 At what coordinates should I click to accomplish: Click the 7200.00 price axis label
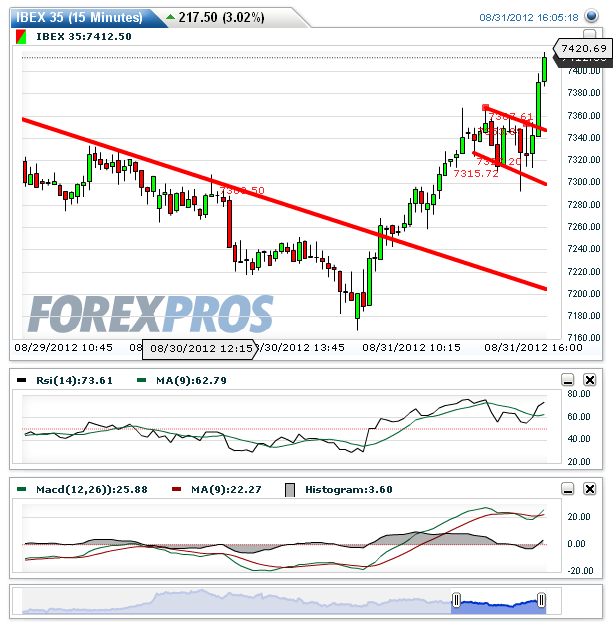584,294
